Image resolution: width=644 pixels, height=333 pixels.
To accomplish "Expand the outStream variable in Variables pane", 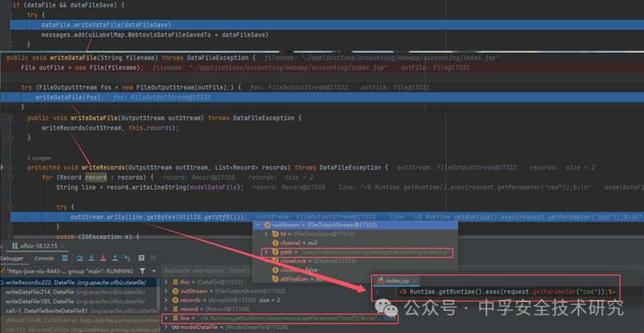I will click(x=166, y=291).
